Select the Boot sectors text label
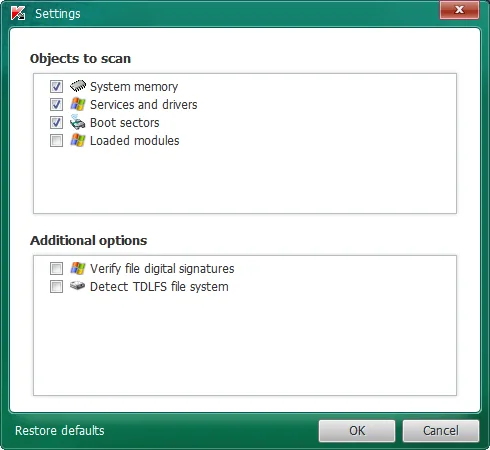 (x=125, y=123)
